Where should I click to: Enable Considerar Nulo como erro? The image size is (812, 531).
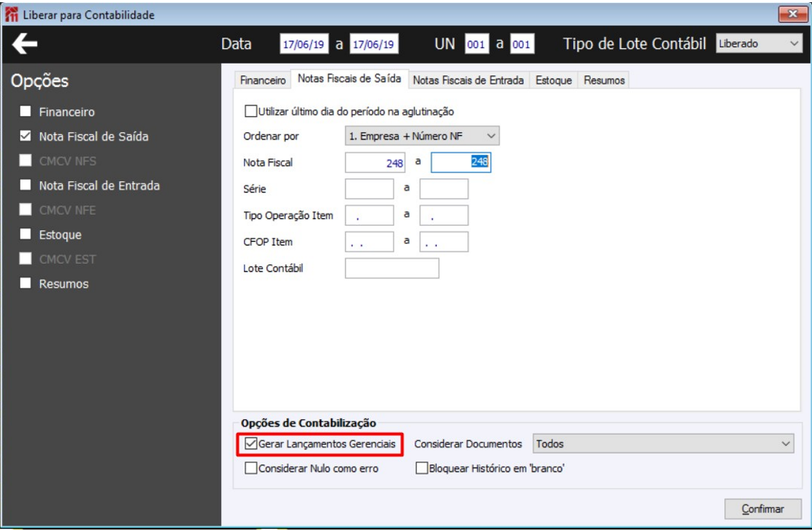250,468
